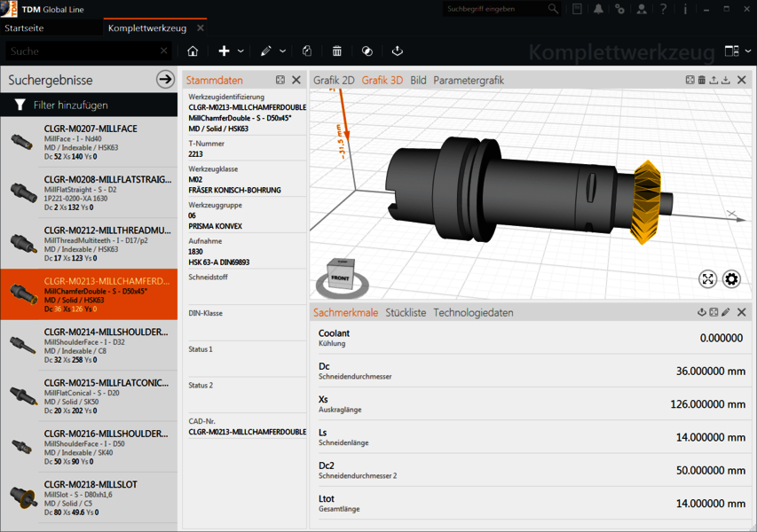
Task: Open the Parametergrafik tab
Action: [x=469, y=81]
